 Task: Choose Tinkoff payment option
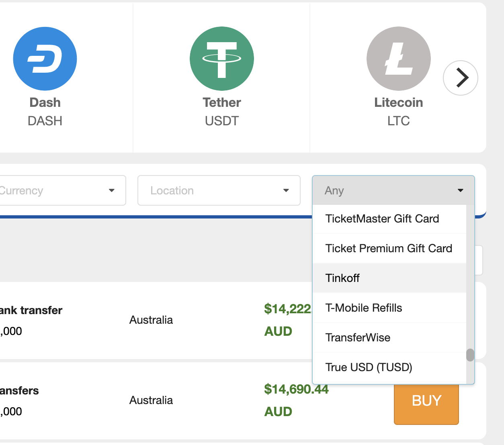(x=389, y=278)
